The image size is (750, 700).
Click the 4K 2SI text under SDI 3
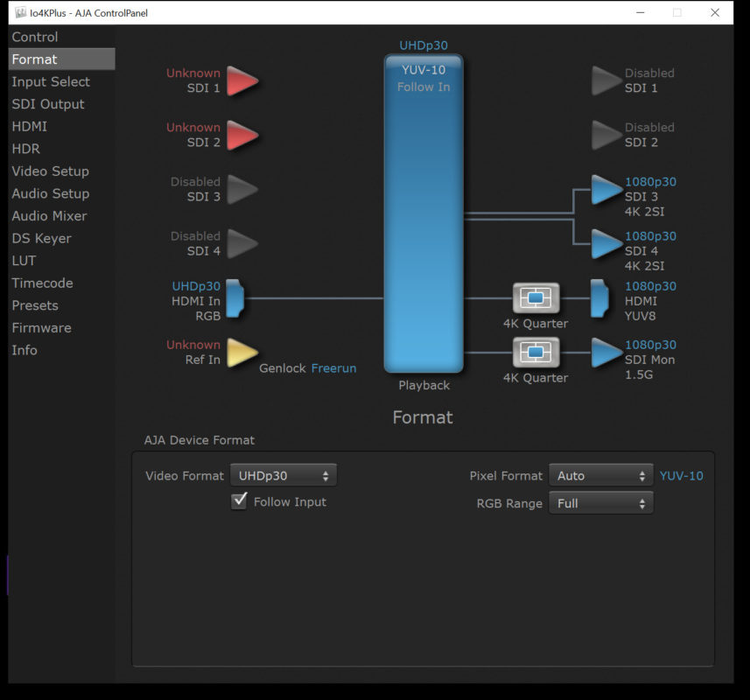[644, 212]
